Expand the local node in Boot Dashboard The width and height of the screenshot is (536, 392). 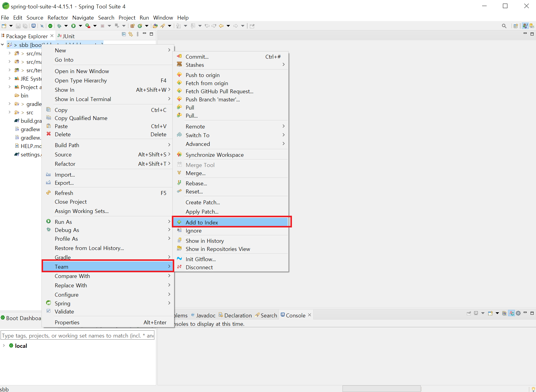[x=4, y=345]
